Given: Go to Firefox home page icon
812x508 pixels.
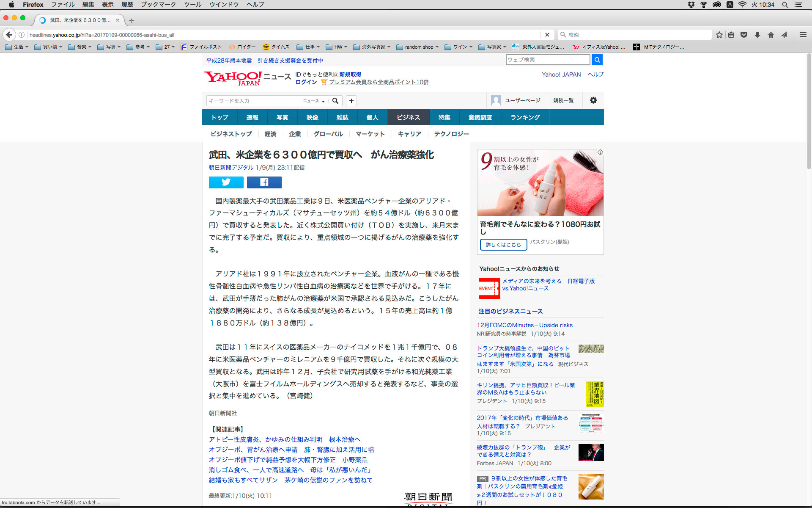Looking at the screenshot, I should click(x=771, y=35).
